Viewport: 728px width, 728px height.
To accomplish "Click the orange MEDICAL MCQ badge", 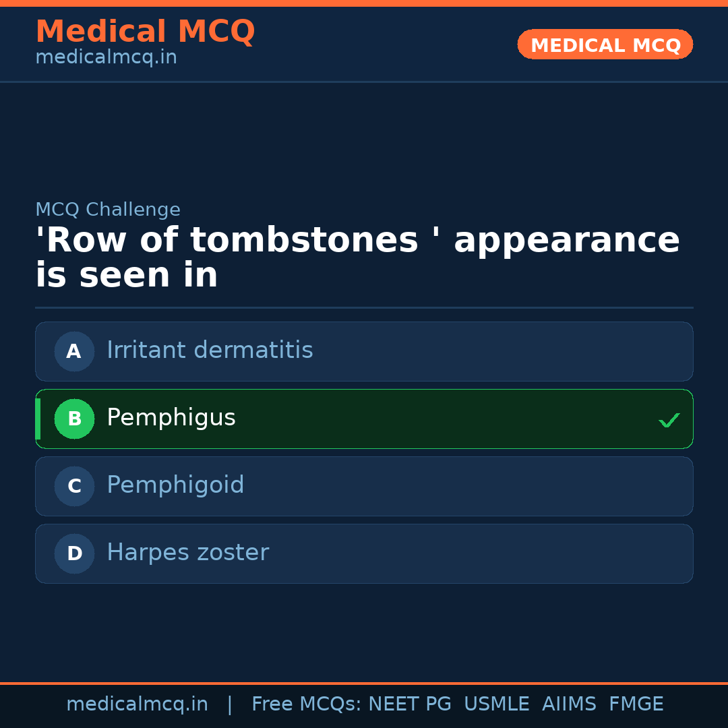I will [605, 44].
